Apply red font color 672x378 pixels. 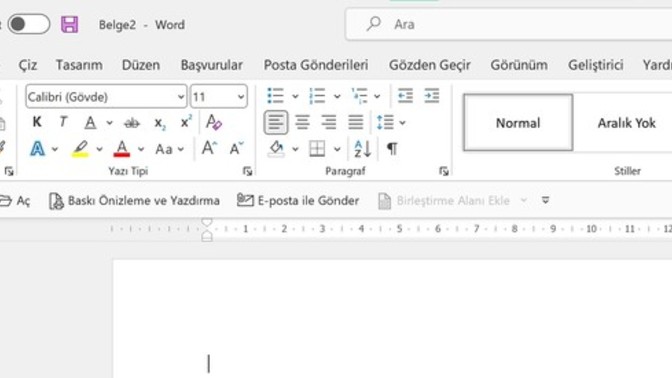click(x=122, y=149)
